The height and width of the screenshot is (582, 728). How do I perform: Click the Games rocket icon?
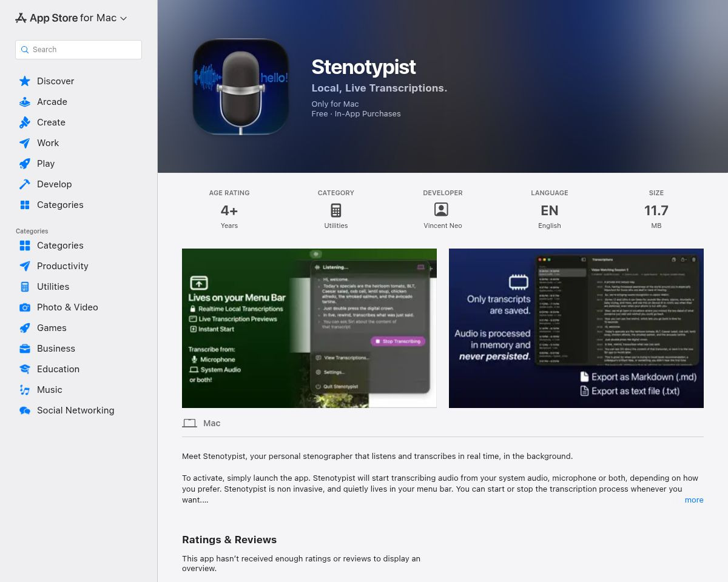pos(25,328)
